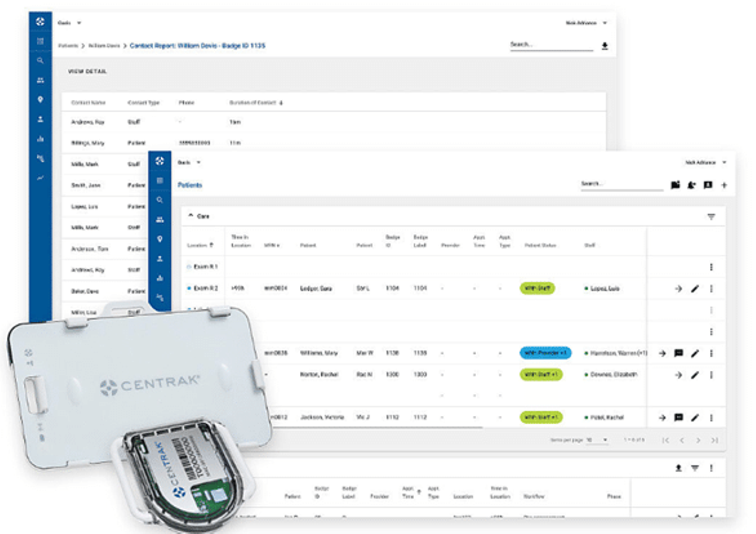Click the Search field in the Contact Report window
Image resolution: width=756 pixels, height=534 pixels.
(551, 45)
